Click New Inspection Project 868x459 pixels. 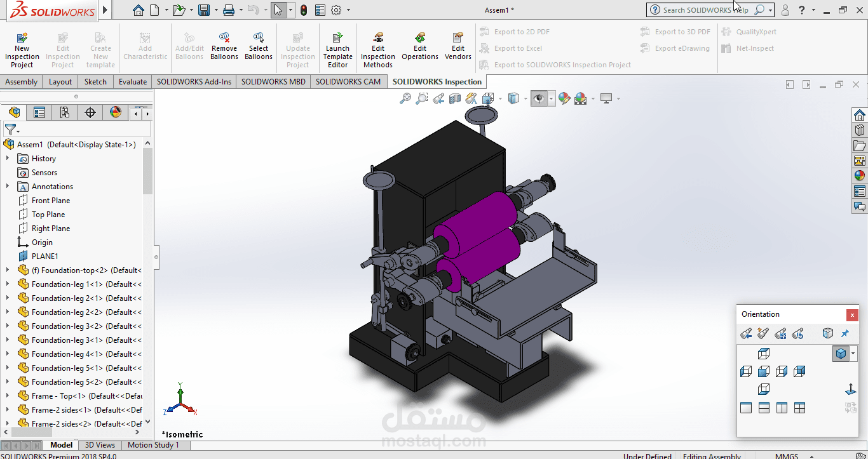coord(22,50)
